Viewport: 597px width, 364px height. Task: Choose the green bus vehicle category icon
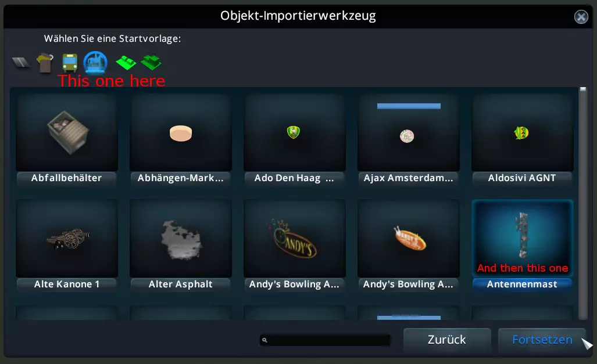[x=70, y=63]
